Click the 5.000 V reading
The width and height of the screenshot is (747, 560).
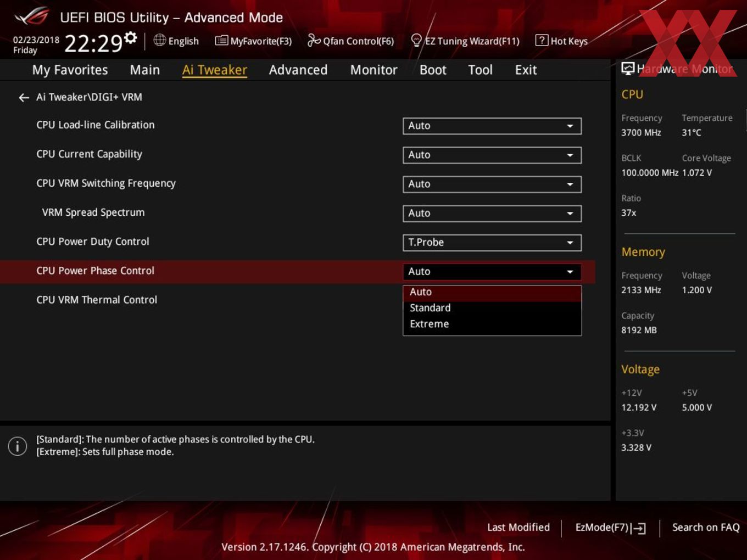pos(697,408)
